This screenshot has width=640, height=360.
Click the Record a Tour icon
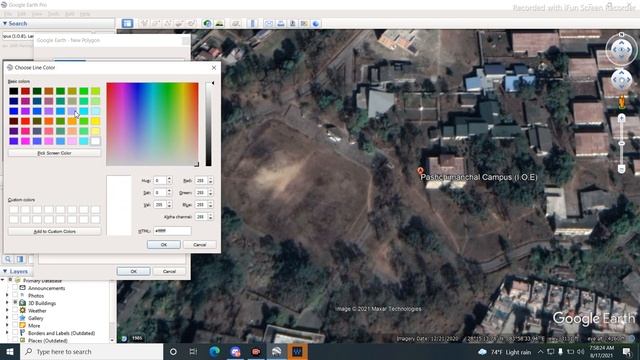[x=191, y=23]
